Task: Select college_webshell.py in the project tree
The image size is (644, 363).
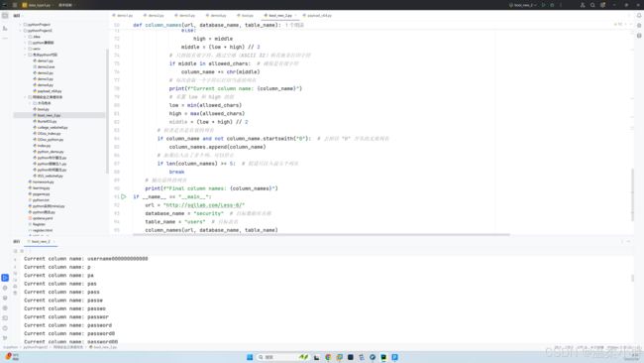Action: [x=53, y=127]
